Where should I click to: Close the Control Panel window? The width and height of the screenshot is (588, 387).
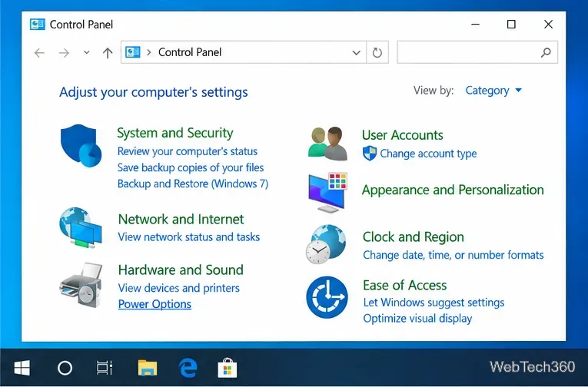coord(548,25)
